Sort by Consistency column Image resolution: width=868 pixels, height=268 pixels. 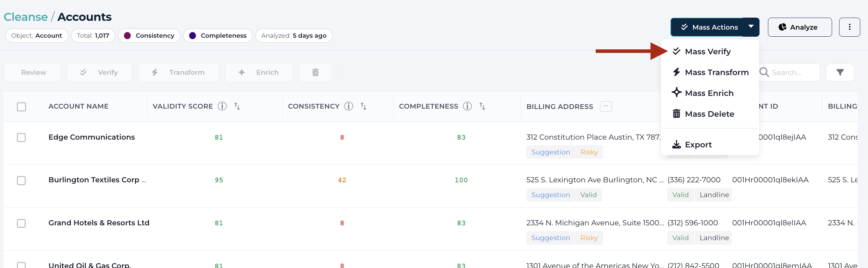pyautogui.click(x=364, y=106)
